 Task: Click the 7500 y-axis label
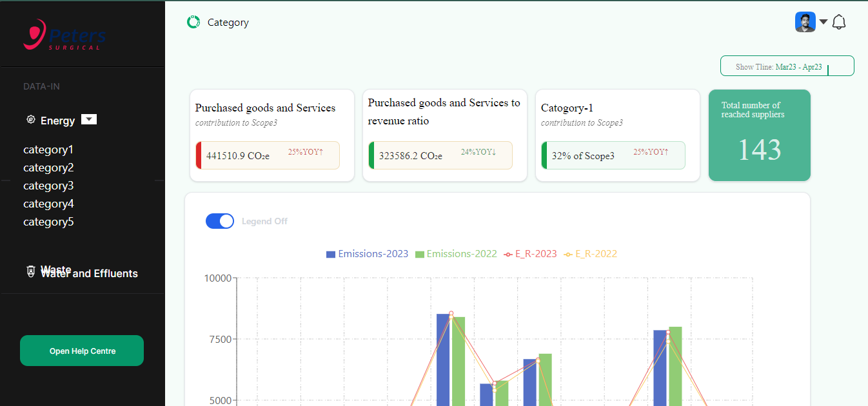220,340
